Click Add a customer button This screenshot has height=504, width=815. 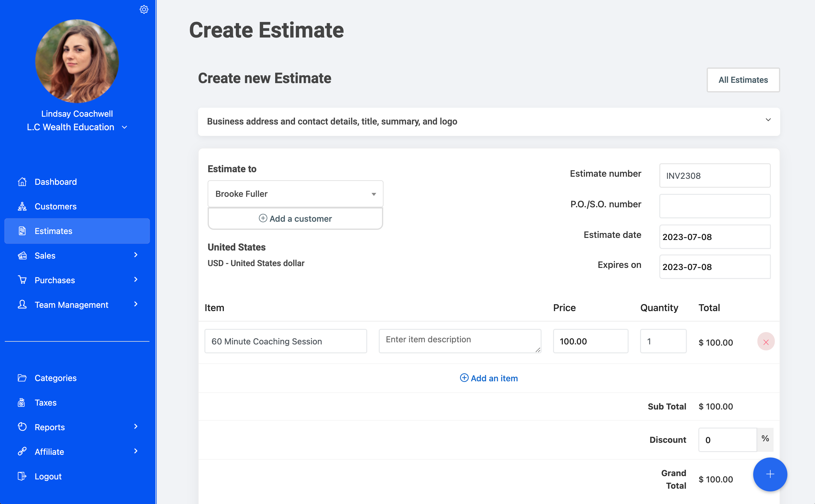click(x=295, y=219)
